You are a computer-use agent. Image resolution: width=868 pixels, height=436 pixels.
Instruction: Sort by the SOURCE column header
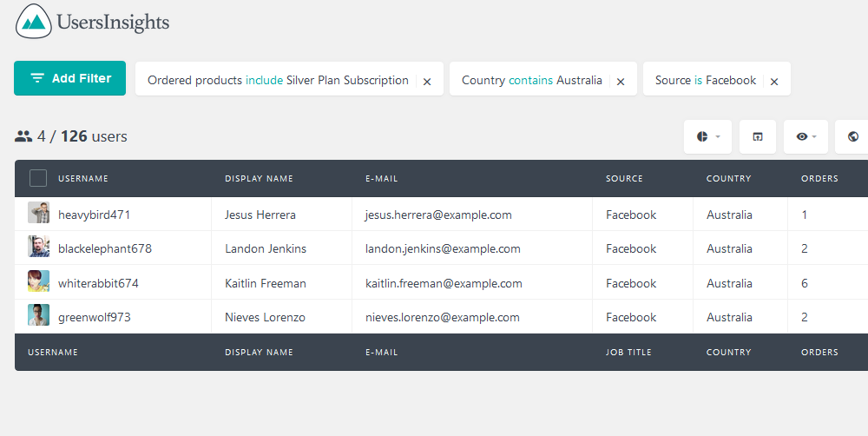[624, 178]
